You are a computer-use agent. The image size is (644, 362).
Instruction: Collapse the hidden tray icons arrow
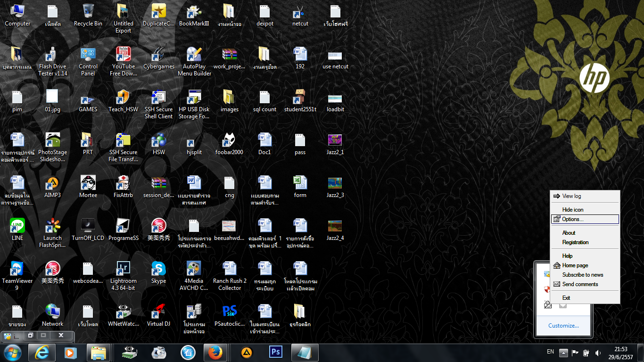pos(563,353)
